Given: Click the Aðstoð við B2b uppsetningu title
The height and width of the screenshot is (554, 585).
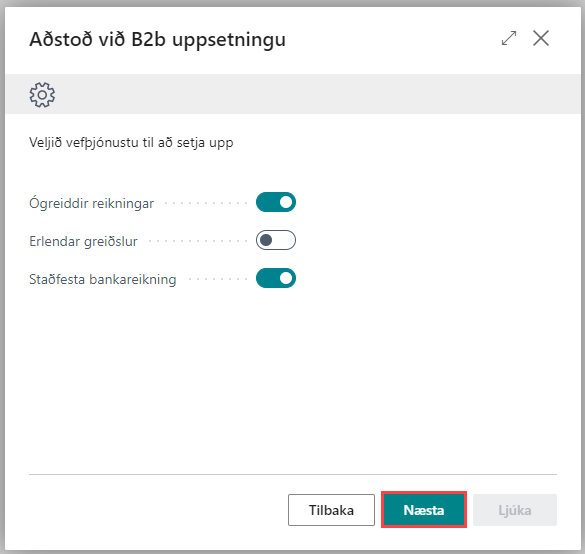Looking at the screenshot, I should click(x=157, y=40).
